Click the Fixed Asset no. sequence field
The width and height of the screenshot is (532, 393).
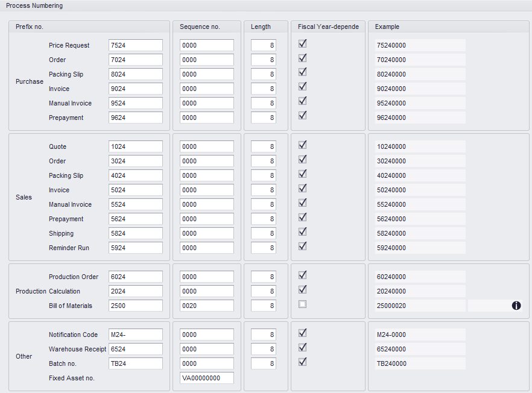pos(206,378)
